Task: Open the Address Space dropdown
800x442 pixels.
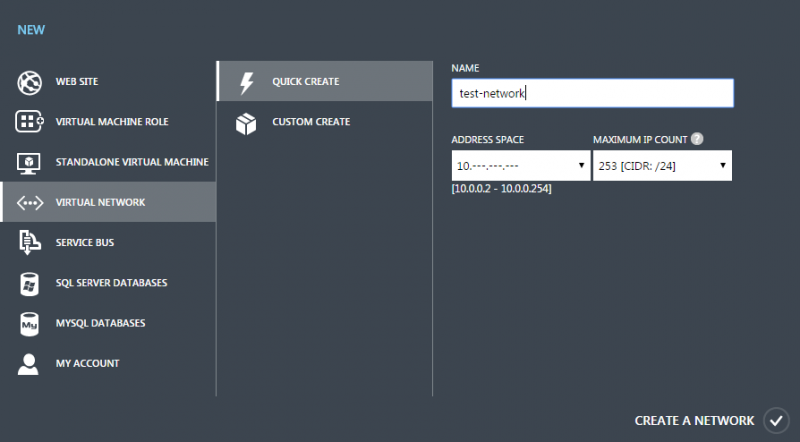Action: (x=520, y=165)
